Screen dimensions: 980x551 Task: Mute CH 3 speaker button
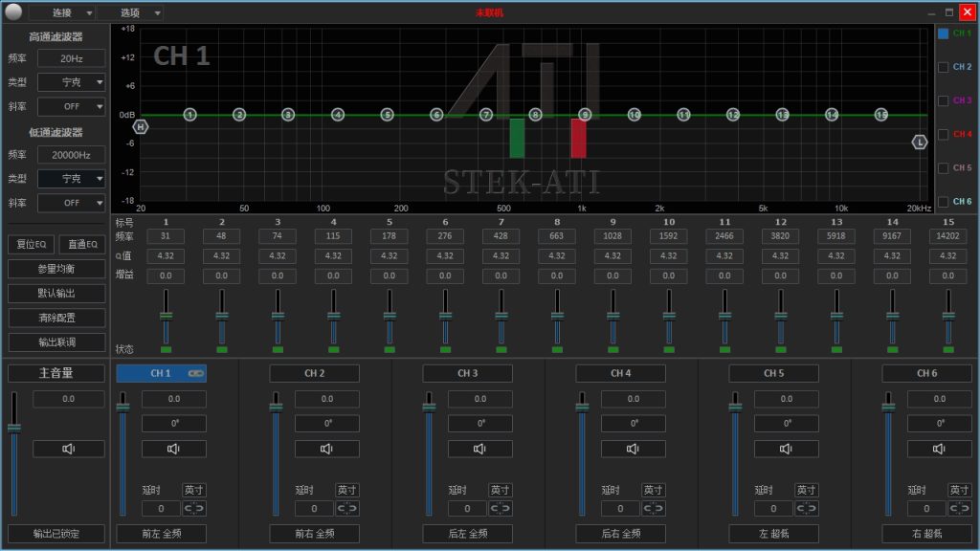pyautogui.click(x=480, y=449)
